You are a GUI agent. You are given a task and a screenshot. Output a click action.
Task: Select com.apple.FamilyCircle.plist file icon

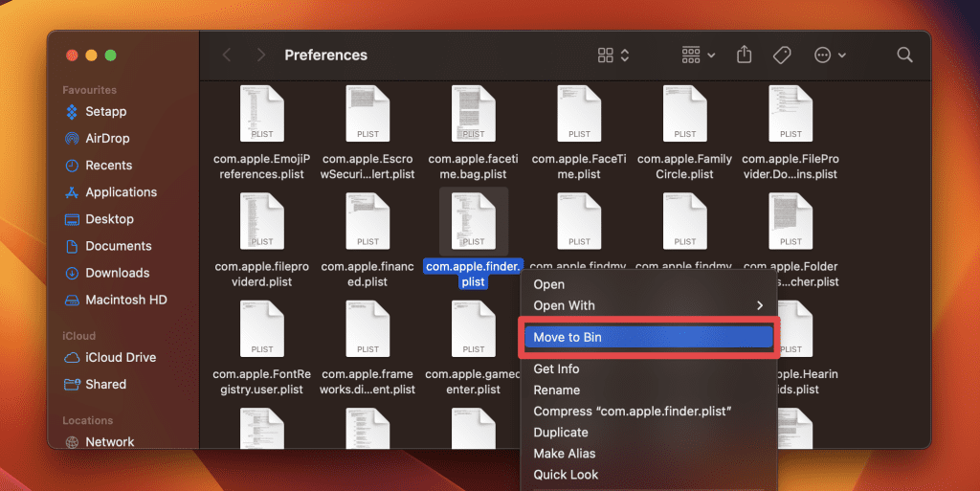(684, 114)
